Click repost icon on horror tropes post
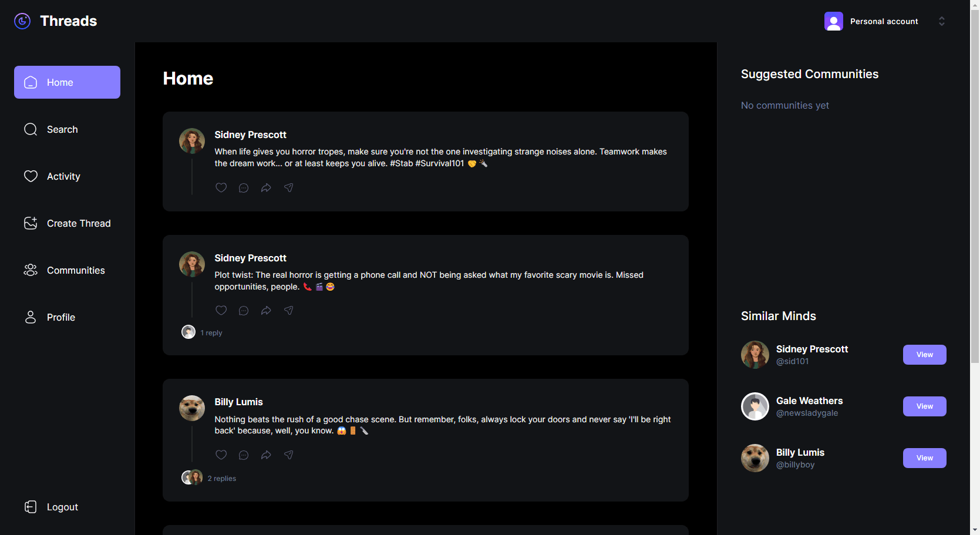Image resolution: width=980 pixels, height=535 pixels. pos(266,187)
